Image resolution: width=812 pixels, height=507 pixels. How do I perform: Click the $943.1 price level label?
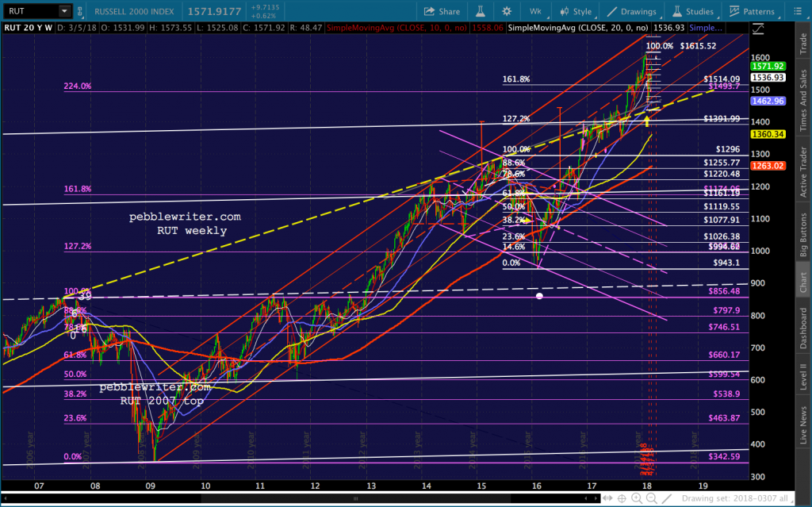click(726, 263)
